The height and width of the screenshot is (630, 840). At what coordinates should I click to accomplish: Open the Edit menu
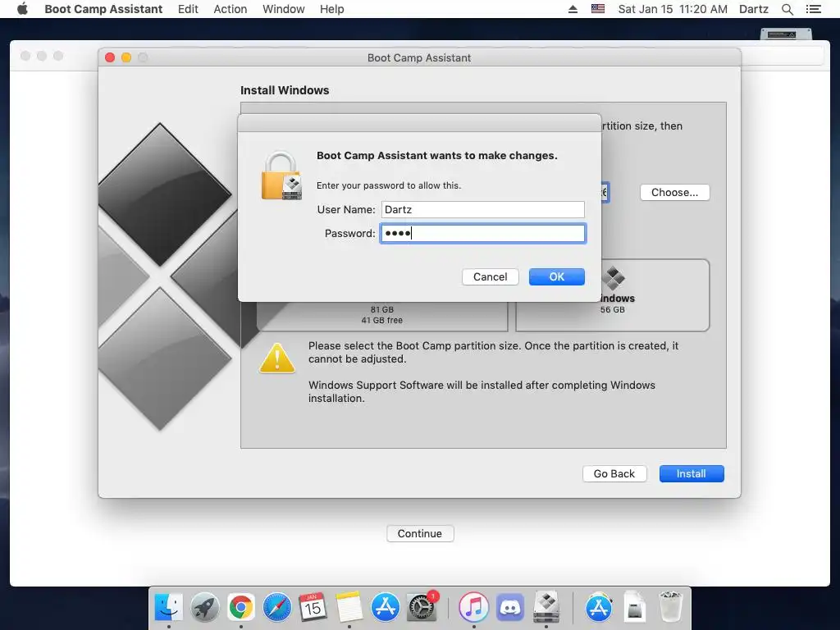(x=188, y=9)
